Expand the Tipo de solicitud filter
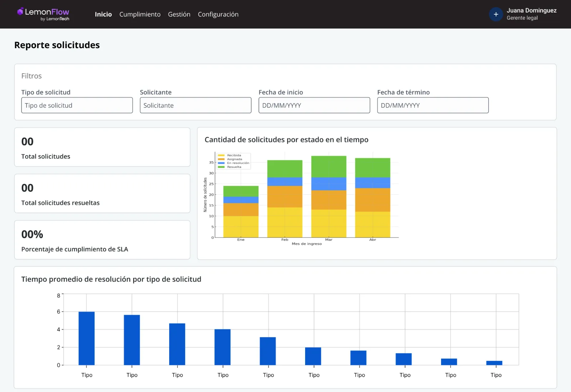This screenshot has width=571, height=392. [x=77, y=105]
